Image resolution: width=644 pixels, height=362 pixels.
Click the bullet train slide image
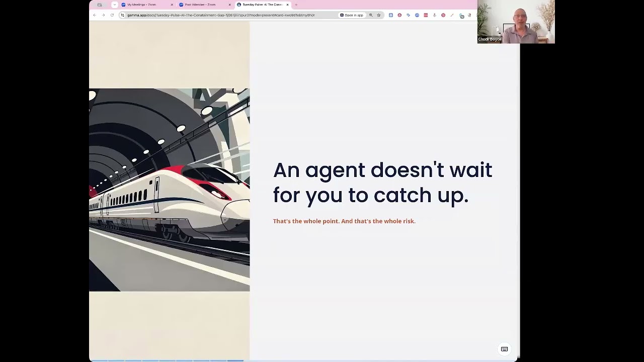tap(169, 190)
